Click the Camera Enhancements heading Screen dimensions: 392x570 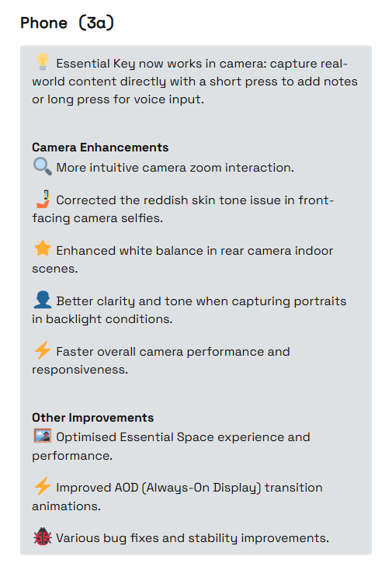100,148
